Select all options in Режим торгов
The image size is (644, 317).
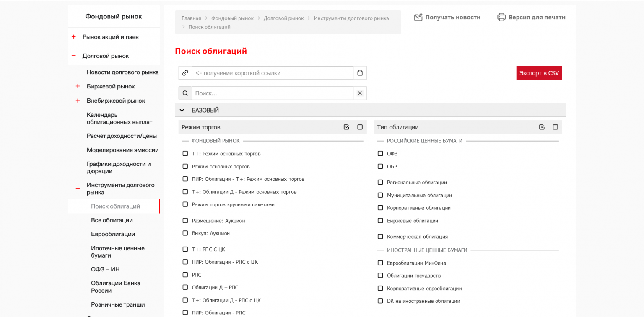click(346, 127)
